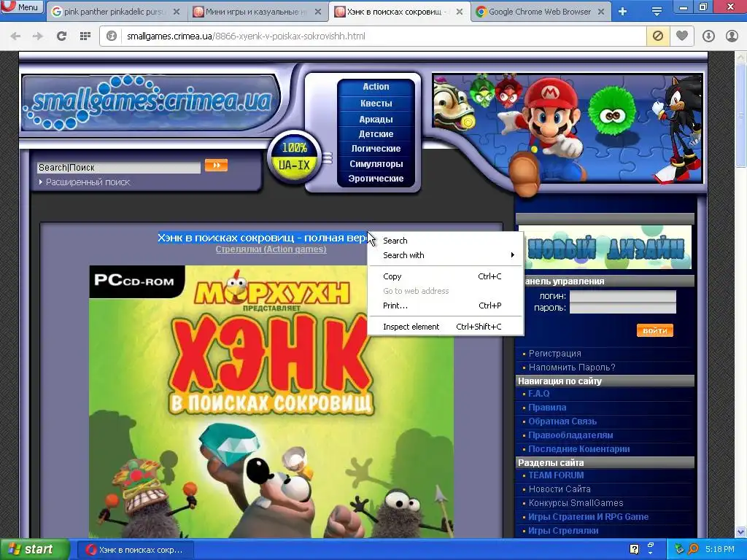Bookmark the page with the heart icon
747x560 pixels.
coord(682,36)
